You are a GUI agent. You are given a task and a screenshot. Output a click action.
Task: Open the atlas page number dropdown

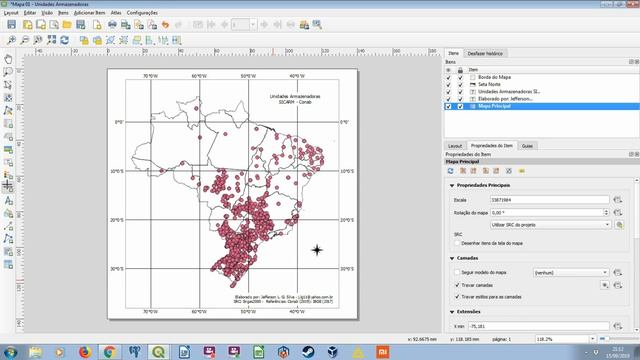click(253, 24)
